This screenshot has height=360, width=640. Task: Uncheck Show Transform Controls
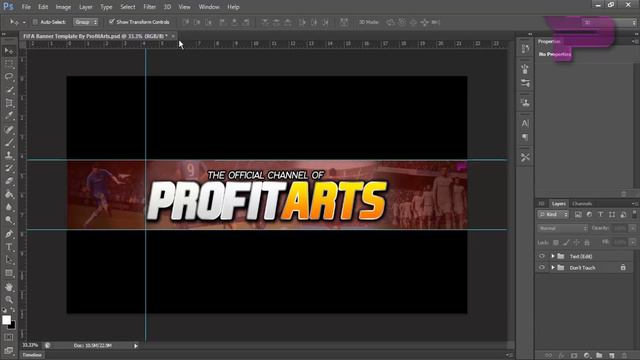(x=111, y=22)
